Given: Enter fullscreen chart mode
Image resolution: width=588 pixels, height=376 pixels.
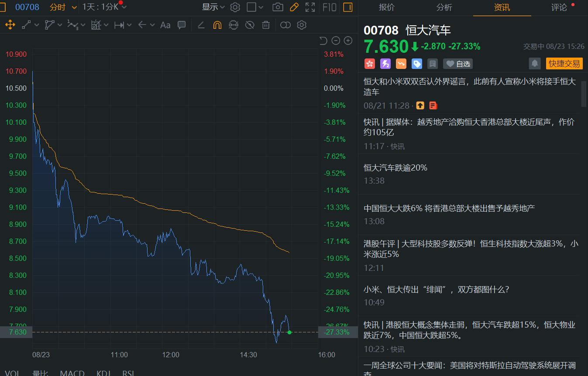Looking at the screenshot, I should click(310, 7).
